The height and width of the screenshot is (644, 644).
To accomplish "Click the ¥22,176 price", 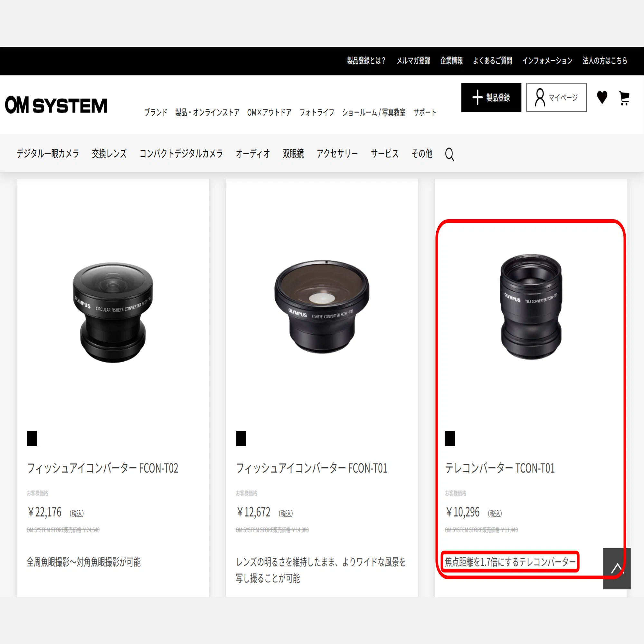I will (x=45, y=512).
